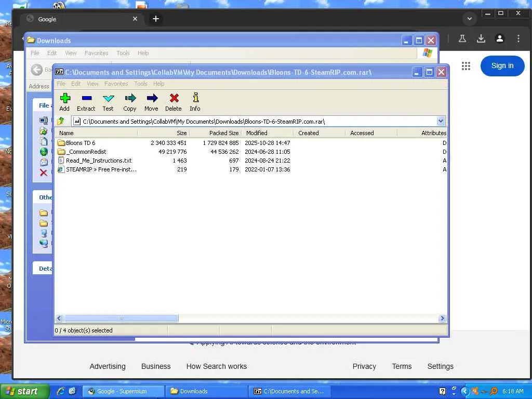Viewport: 532px width, 399px height.
Task: Select the Bloons TD 6 folder icon
Action: (61, 143)
